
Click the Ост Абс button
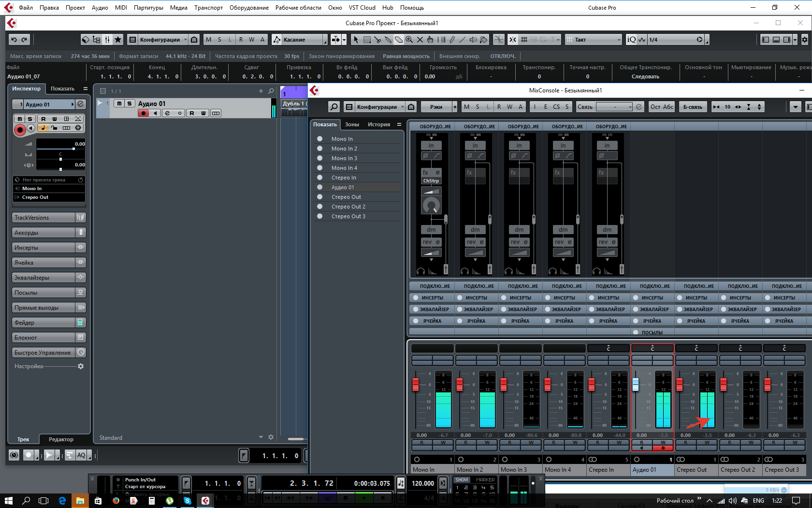pyautogui.click(x=662, y=107)
